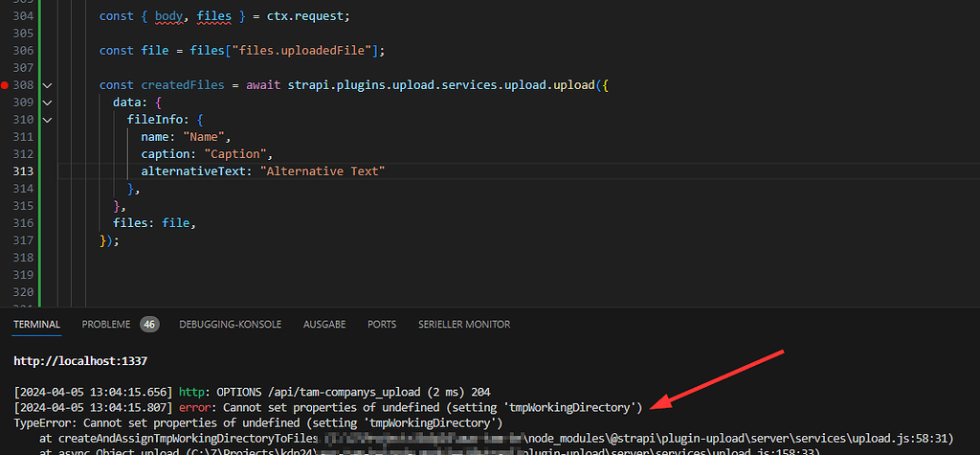Click 'fileInfo' key on line 310

155,120
